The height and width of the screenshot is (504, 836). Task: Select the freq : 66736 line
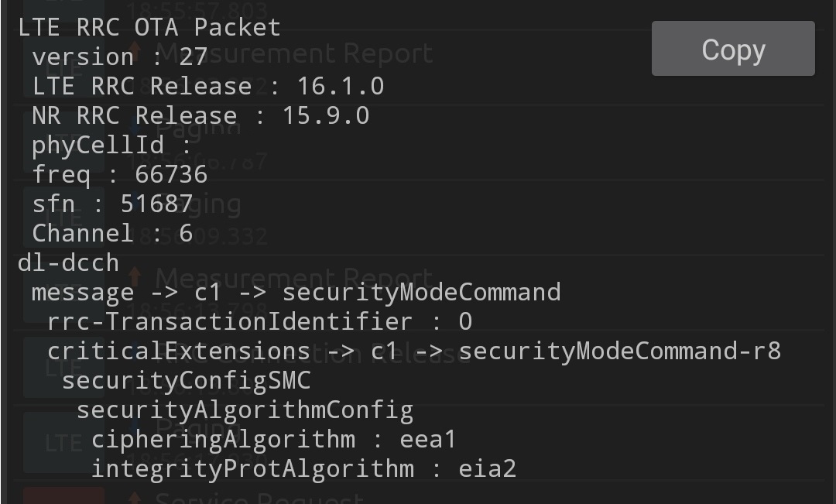pyautogui.click(x=120, y=174)
